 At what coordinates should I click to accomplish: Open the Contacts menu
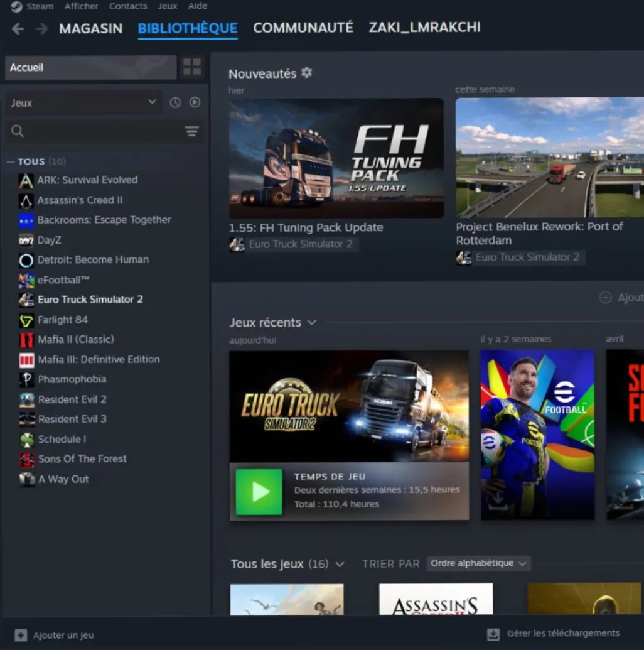tap(128, 6)
